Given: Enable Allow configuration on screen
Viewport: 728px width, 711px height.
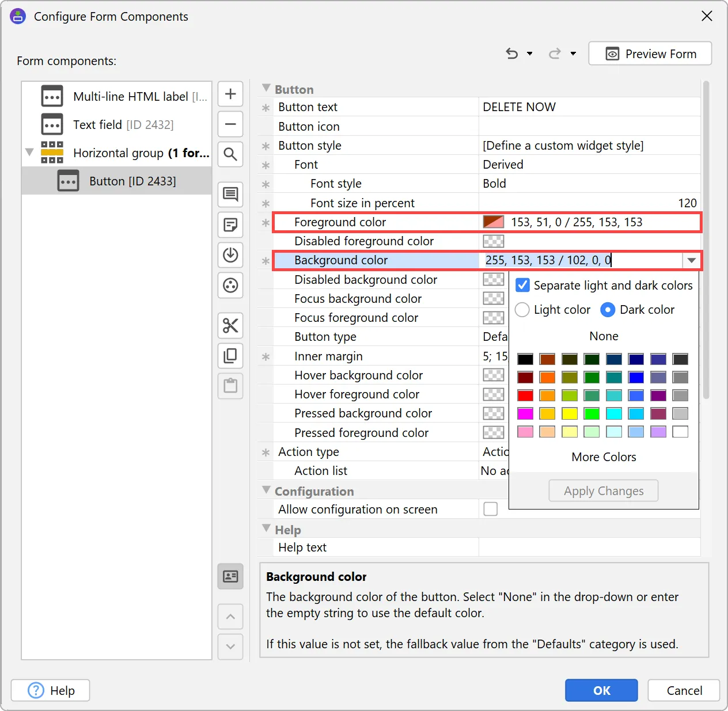Looking at the screenshot, I should (x=490, y=509).
